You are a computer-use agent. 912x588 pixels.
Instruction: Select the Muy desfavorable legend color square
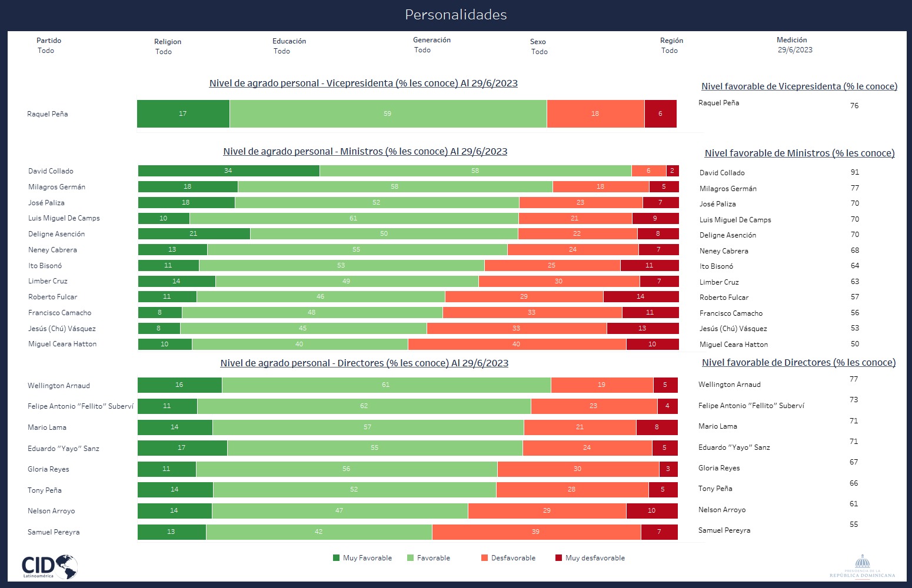[558, 558]
